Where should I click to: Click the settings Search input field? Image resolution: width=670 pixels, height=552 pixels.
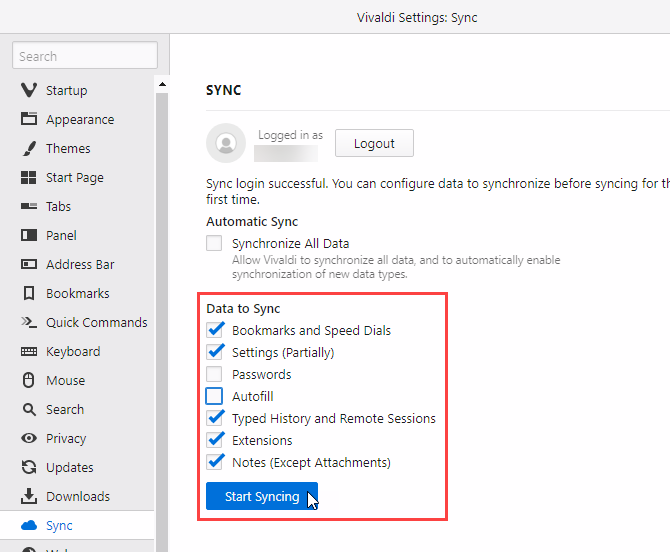click(x=85, y=55)
